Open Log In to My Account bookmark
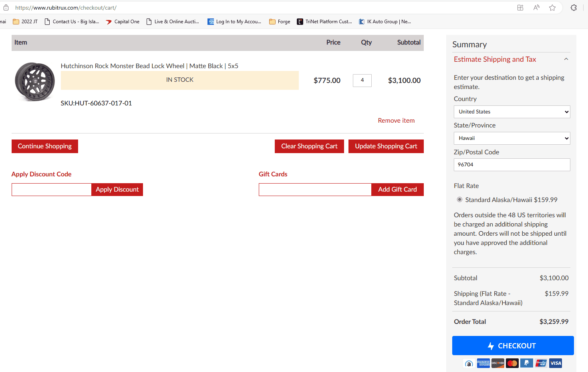 pyautogui.click(x=234, y=22)
